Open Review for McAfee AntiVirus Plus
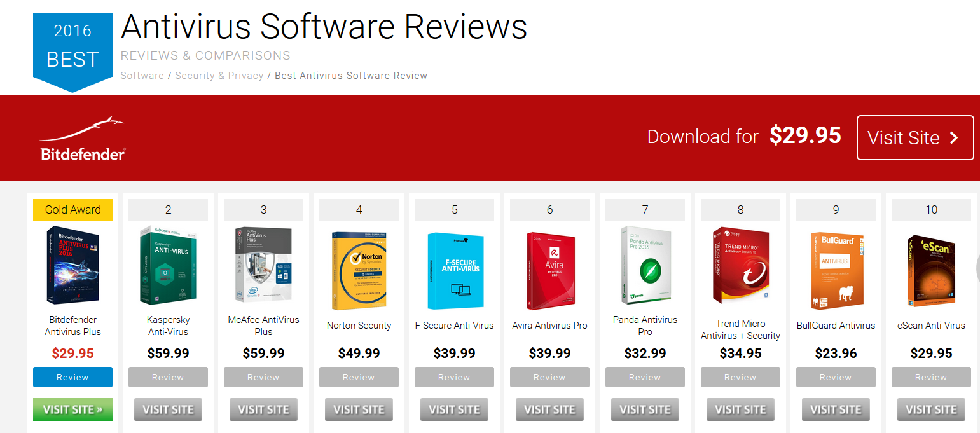 pyautogui.click(x=263, y=377)
